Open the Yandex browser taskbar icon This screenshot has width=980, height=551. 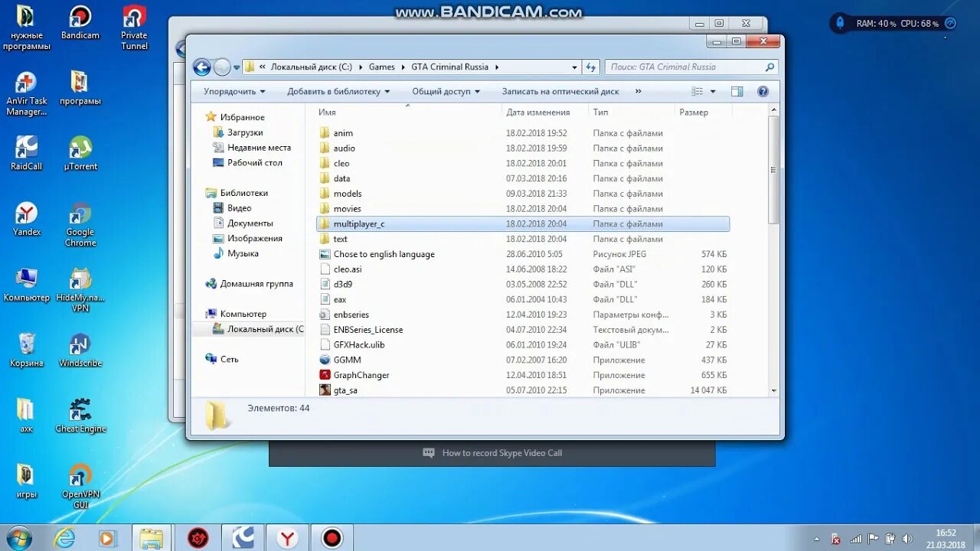[287, 538]
